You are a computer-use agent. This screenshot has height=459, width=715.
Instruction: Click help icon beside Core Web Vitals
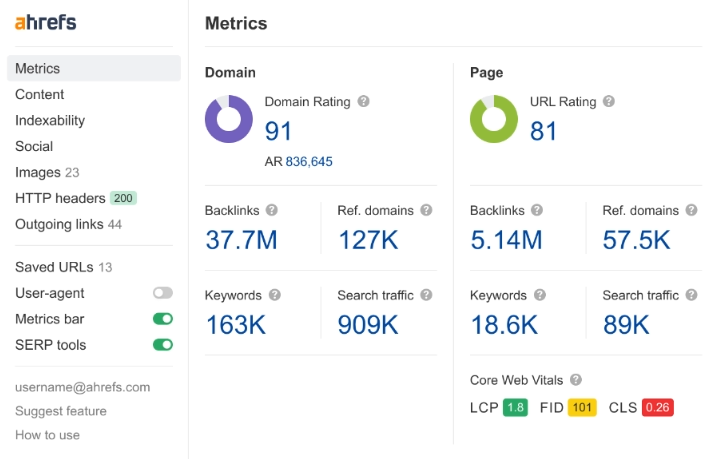[576, 380]
